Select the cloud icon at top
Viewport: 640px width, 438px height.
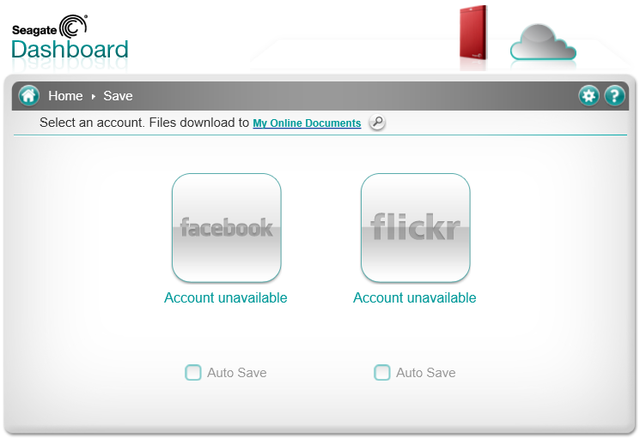[x=543, y=42]
